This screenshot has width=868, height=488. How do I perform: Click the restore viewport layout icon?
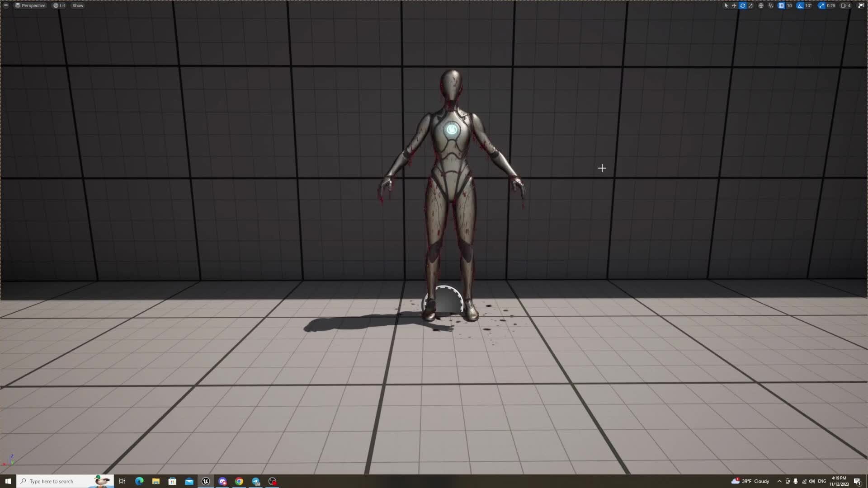pos(861,5)
